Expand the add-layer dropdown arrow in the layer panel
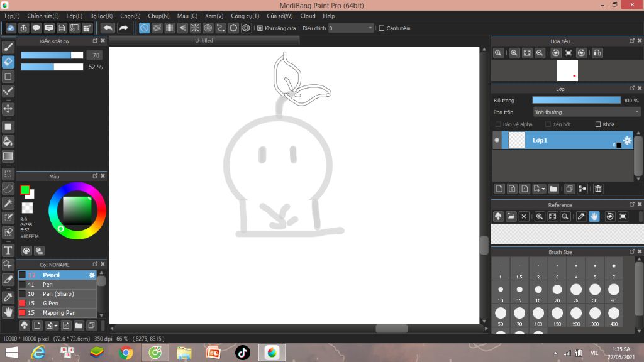This screenshot has height=362, width=644. tap(543, 189)
